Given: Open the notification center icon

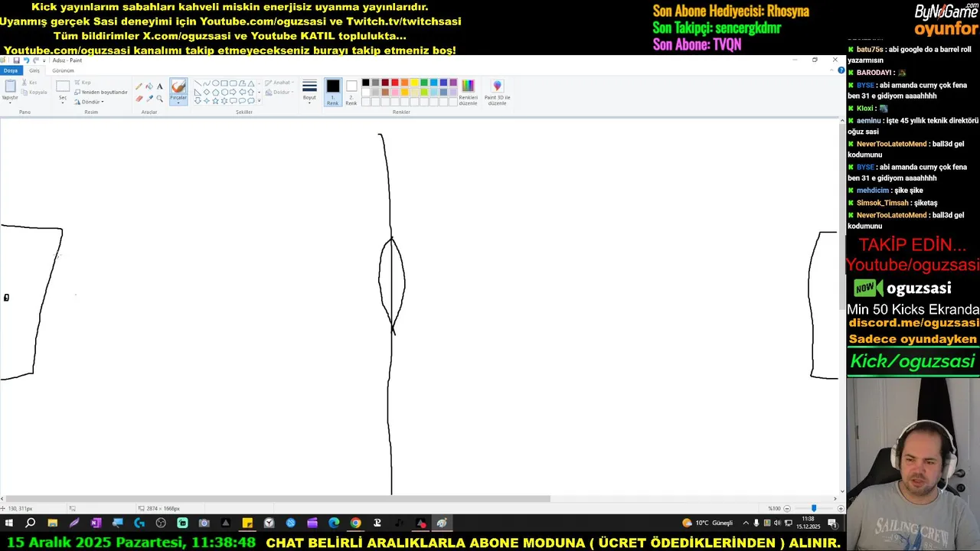Looking at the screenshot, I should tap(832, 523).
